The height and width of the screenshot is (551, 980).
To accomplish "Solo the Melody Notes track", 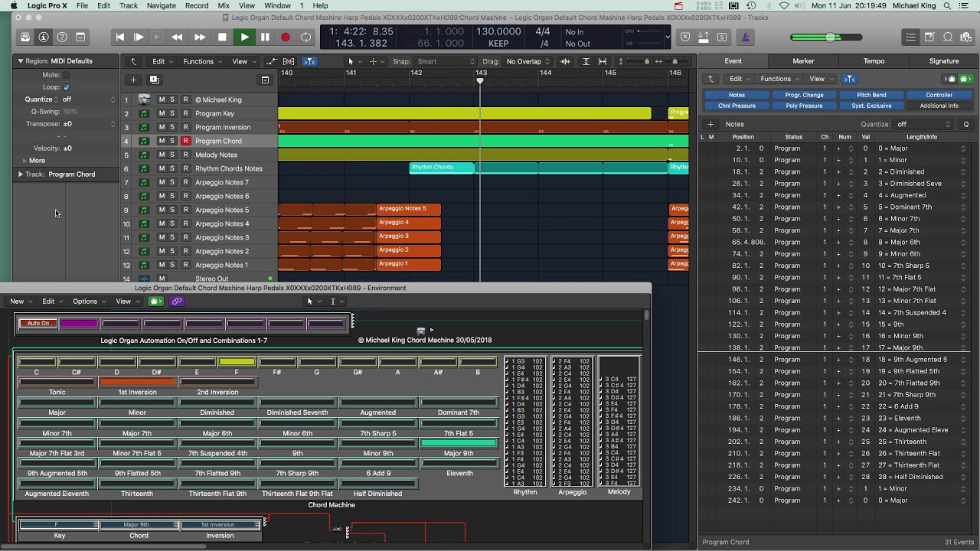I will point(172,155).
